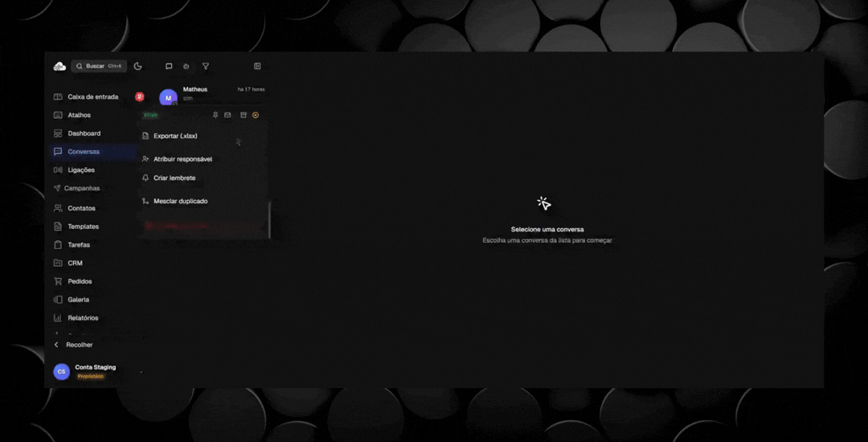Open the Conta Staging account menu
Screen dimensions: 868x442
pos(97,371)
